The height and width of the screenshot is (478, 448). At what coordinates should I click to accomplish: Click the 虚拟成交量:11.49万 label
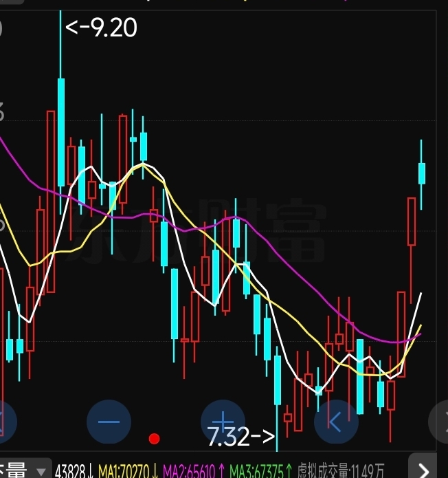(x=341, y=470)
